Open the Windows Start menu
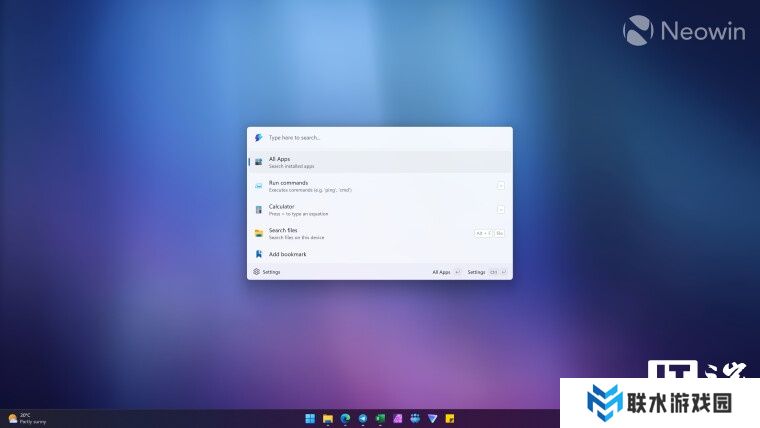Screen dimensions: 760x428 [x=310, y=418]
